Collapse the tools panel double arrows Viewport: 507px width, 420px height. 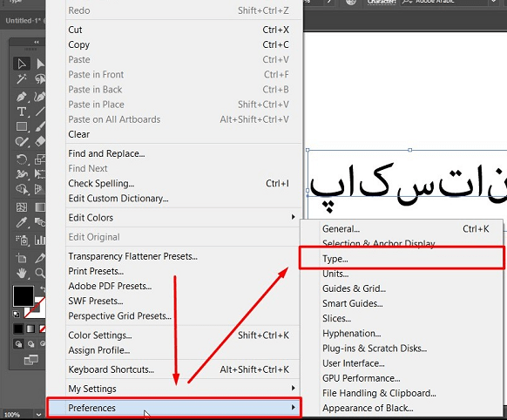coord(37,42)
